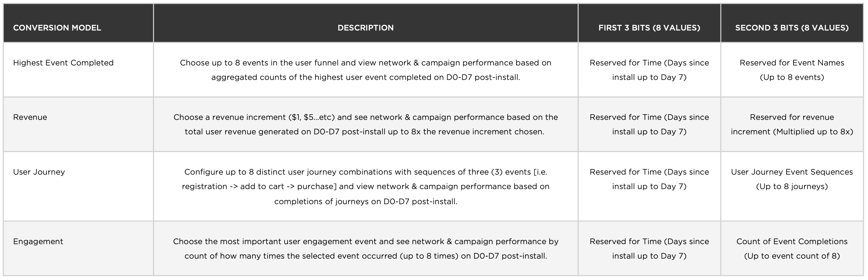This screenshot has height=280, width=868.
Task: Select Reserved for Time cell in Revenue row
Action: 649,124
